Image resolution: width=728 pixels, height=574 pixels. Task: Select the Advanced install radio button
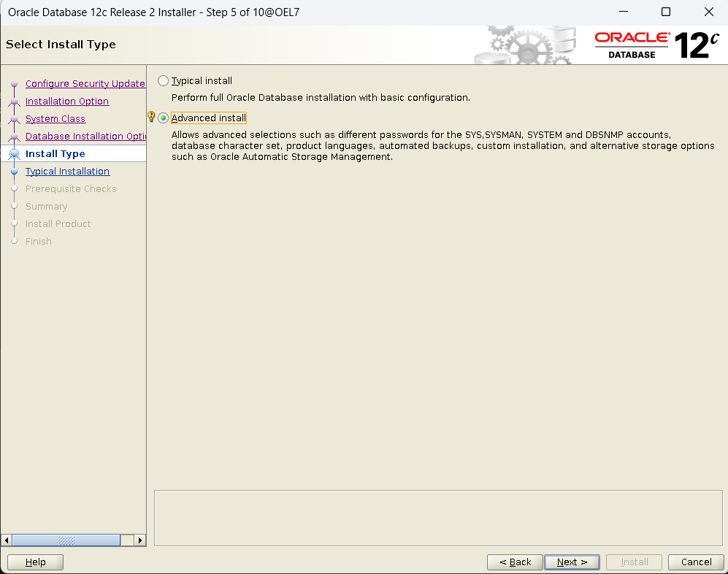163,118
